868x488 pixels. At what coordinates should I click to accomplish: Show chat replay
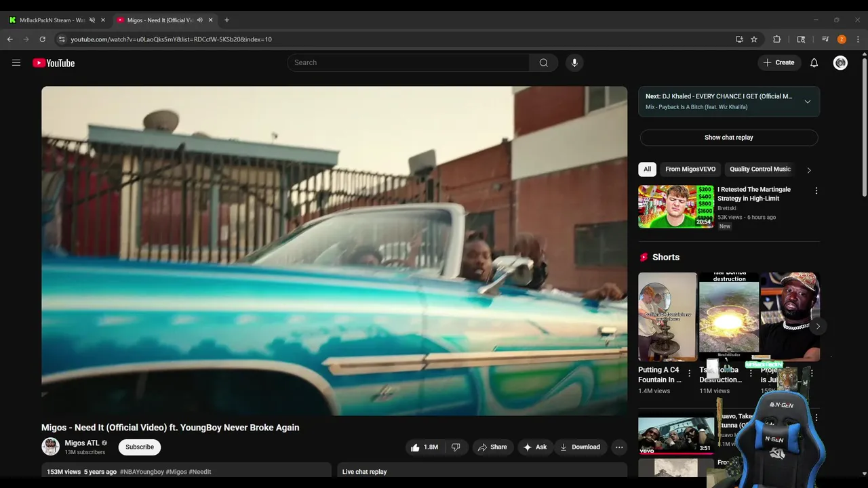[x=729, y=138]
